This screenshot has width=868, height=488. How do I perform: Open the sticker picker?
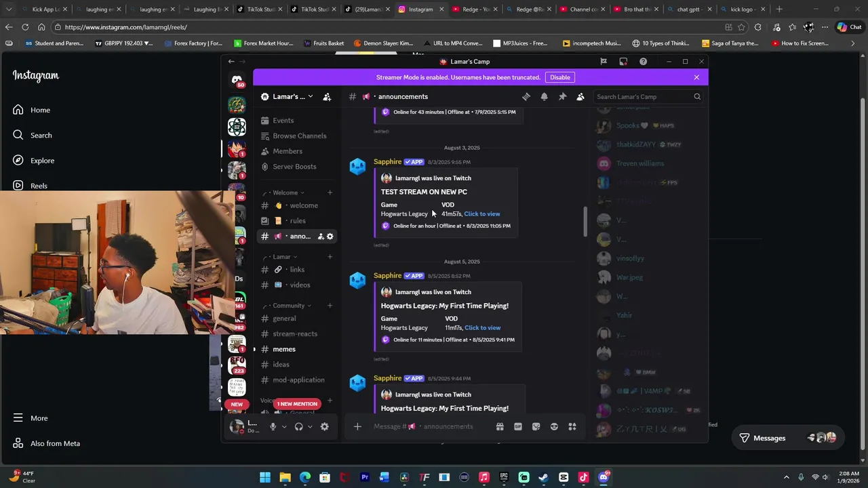coord(536,426)
